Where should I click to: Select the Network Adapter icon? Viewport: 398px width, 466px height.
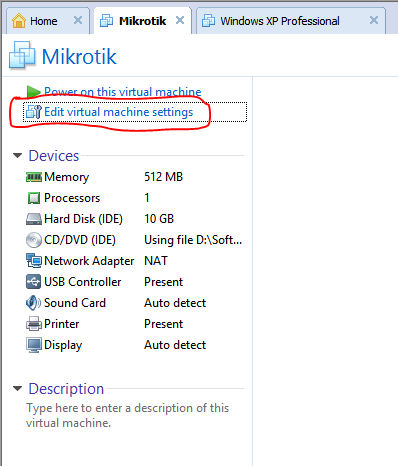[x=34, y=261]
